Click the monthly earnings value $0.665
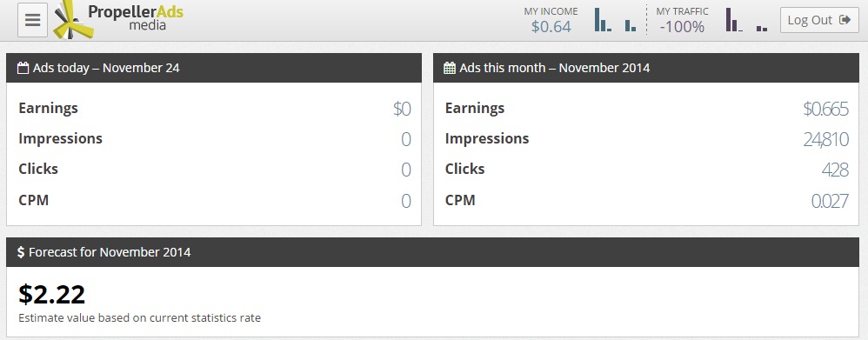The height and width of the screenshot is (340, 868). point(825,109)
